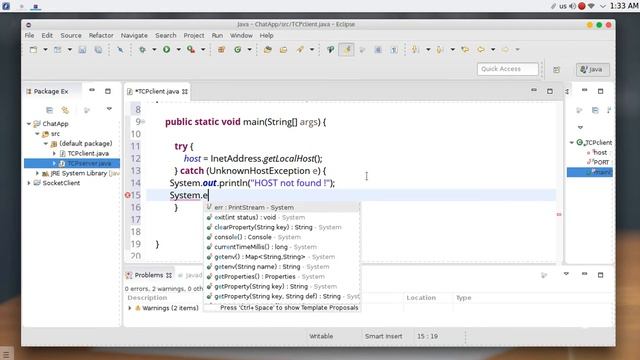Open the Debug configurations dropdown arrow
Screen dimensions: 640x360
point(154,50)
